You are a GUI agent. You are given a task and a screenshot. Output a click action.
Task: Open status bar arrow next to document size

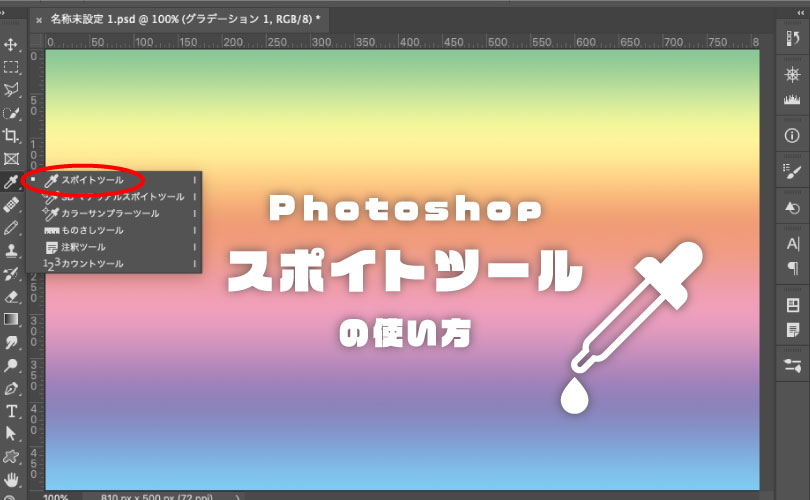tap(238, 496)
